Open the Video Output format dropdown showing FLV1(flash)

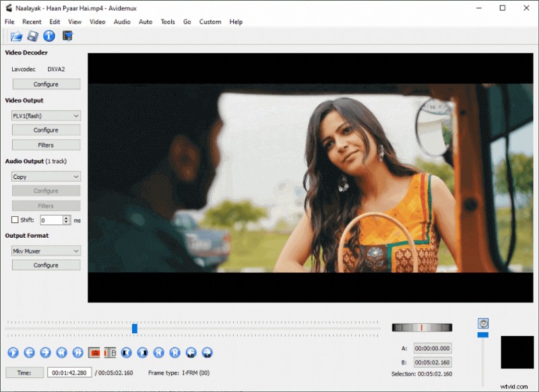pos(46,115)
